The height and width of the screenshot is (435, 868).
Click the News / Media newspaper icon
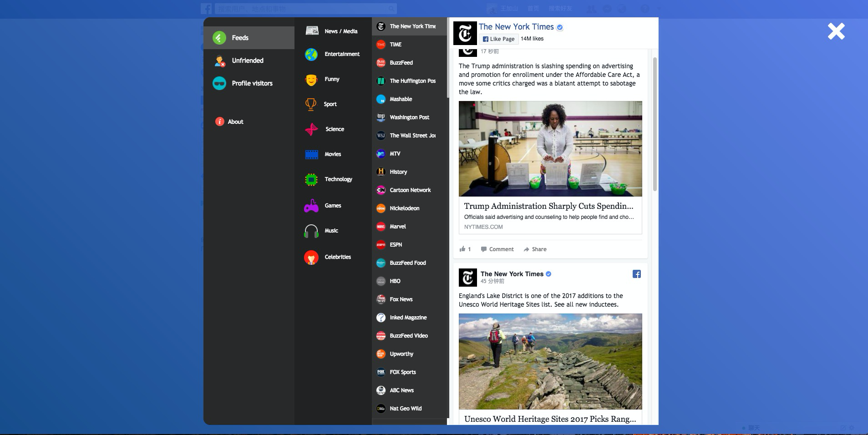click(x=312, y=31)
